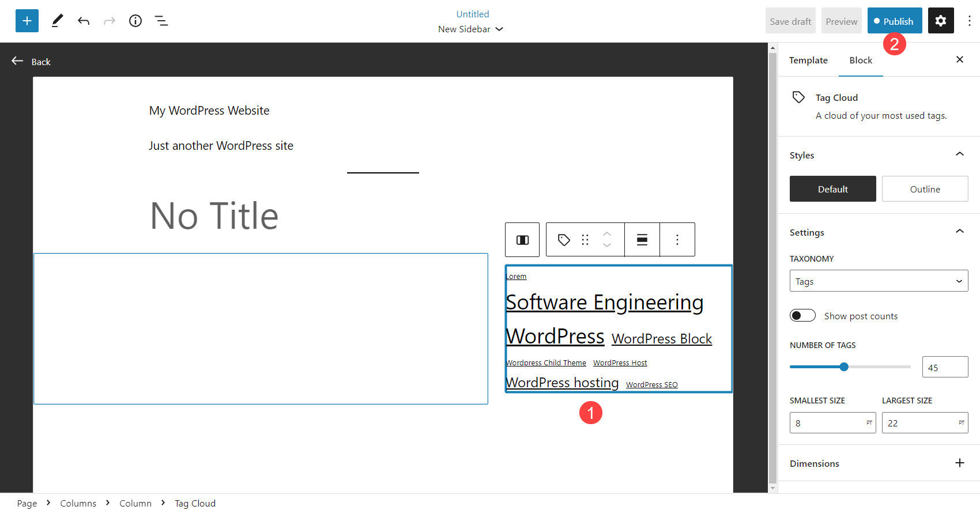Image resolution: width=980 pixels, height=510 pixels.
Task: Click the blue block inserter plus button
Action: click(27, 21)
